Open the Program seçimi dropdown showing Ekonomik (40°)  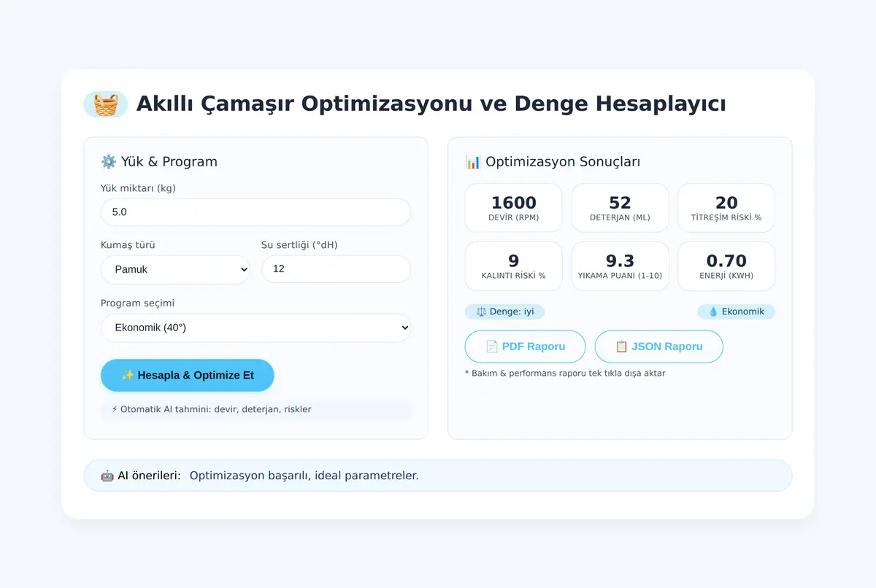(255, 328)
